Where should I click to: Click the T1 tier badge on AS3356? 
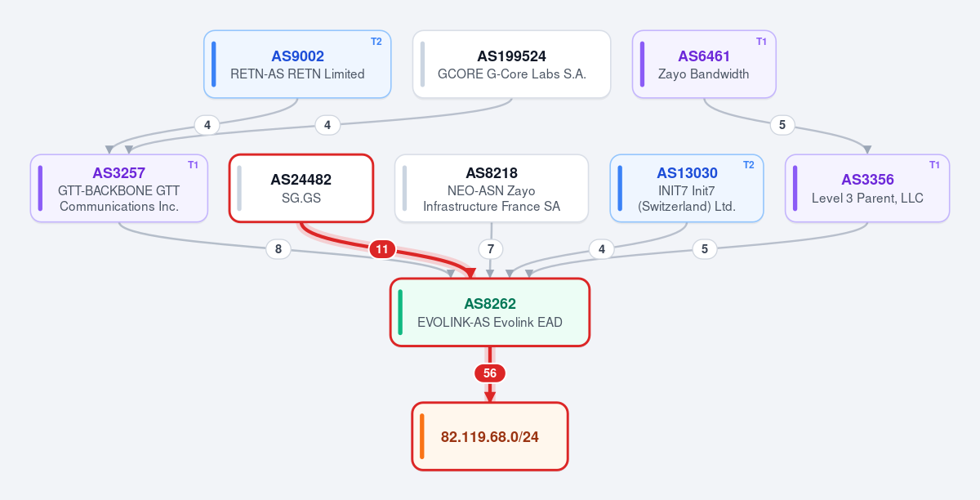click(934, 165)
